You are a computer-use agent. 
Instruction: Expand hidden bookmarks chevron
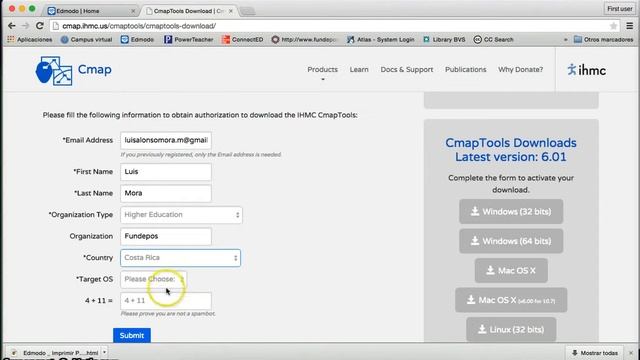565,40
